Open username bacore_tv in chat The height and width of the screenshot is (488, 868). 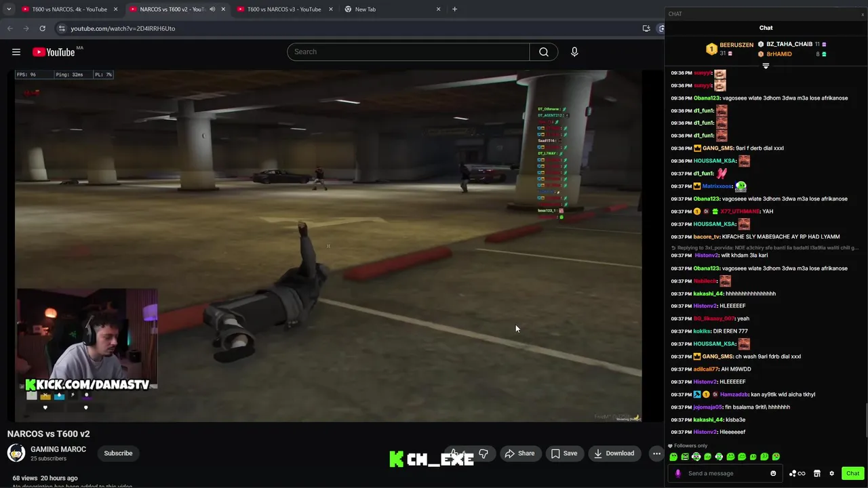coord(707,237)
